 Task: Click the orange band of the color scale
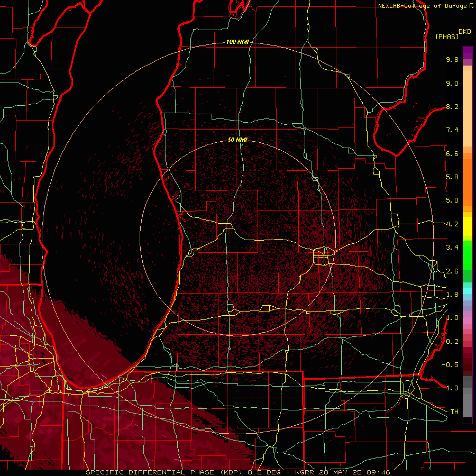pos(467,182)
